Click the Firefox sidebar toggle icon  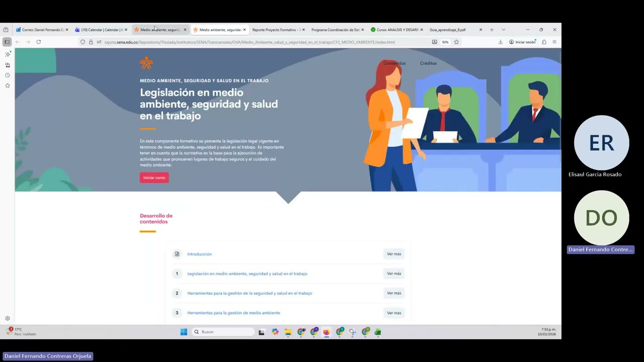point(7,42)
